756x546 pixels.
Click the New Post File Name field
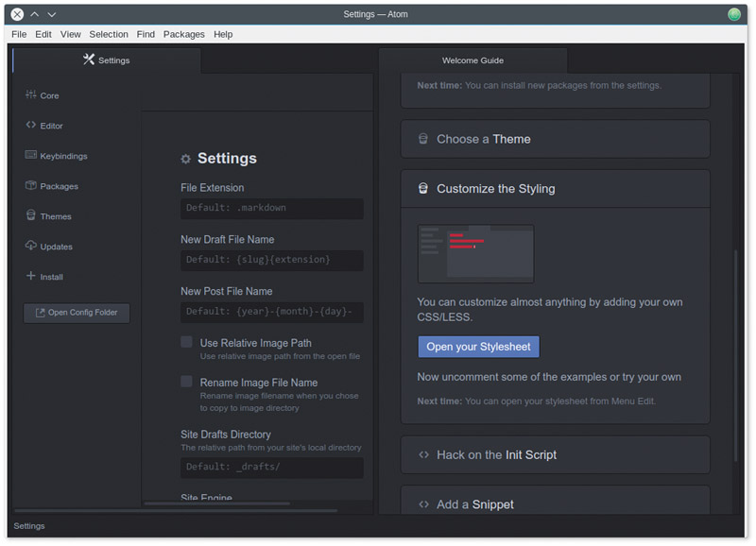[272, 312]
